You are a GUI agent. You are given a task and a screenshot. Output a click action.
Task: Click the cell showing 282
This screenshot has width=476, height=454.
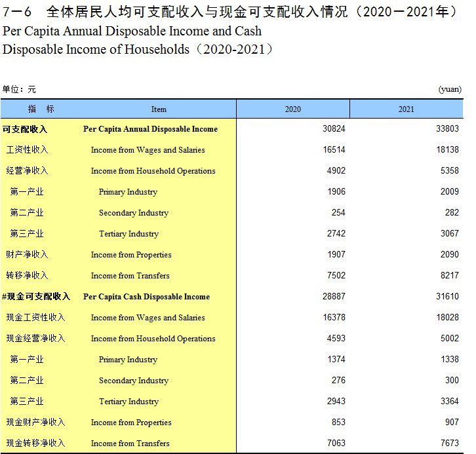click(x=452, y=212)
